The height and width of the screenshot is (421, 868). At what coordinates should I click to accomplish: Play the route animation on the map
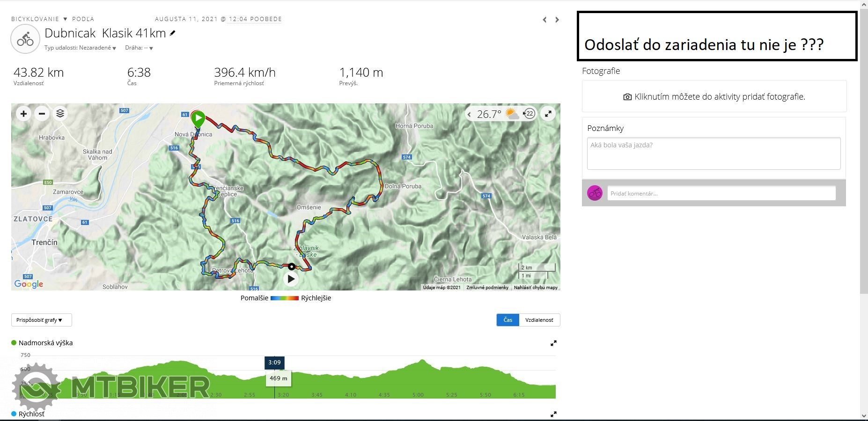pos(291,279)
